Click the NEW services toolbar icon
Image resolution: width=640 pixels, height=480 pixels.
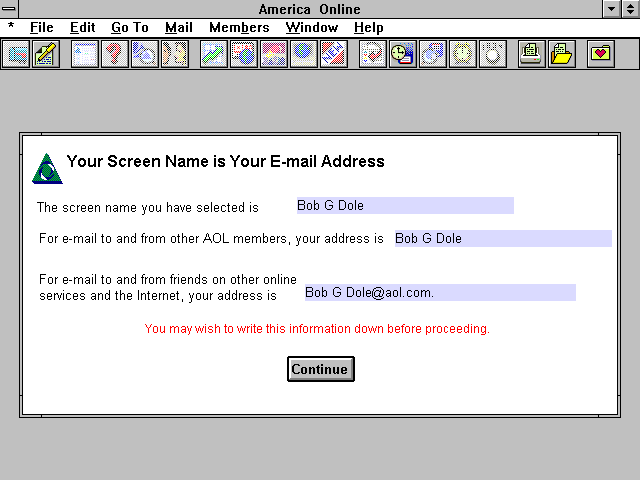click(x=334, y=54)
